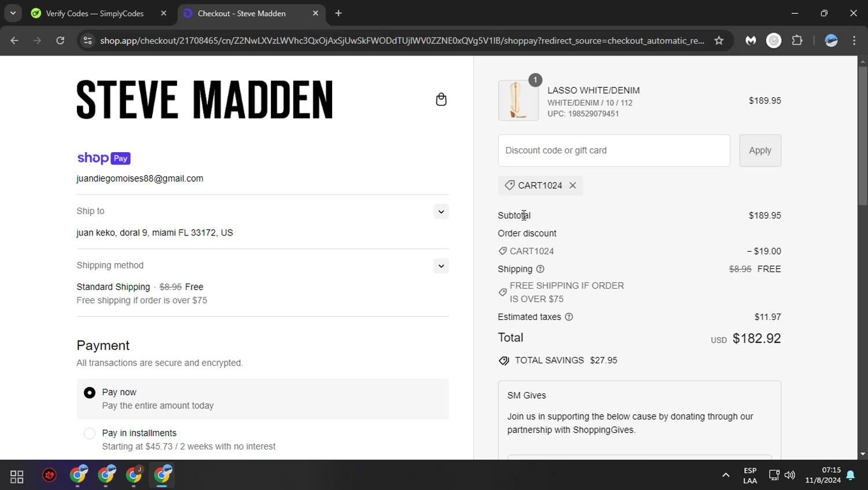The height and width of the screenshot is (490, 868).
Task: Open the circular C-logo extension icon
Action: (x=774, y=40)
